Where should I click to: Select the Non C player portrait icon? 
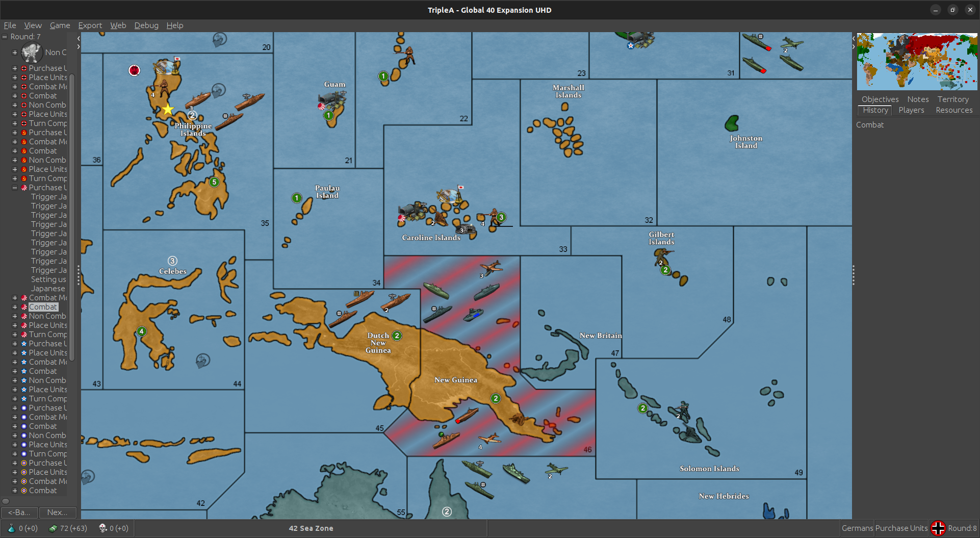[x=32, y=52]
